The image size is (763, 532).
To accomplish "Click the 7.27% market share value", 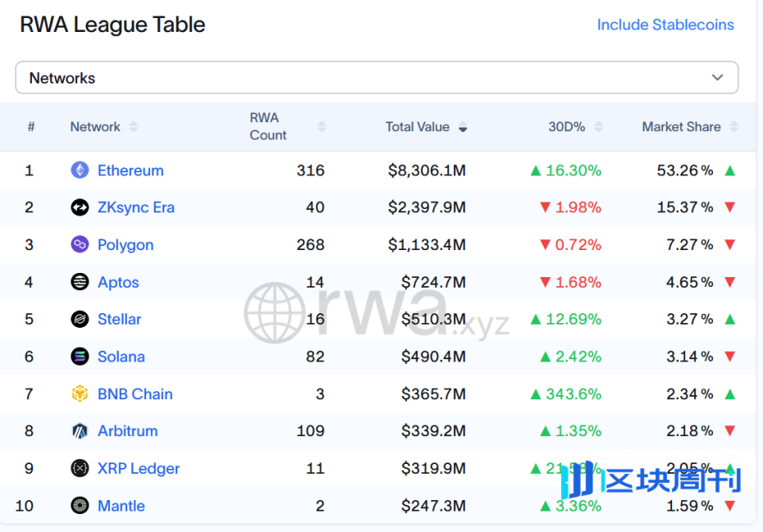I will pyautogui.click(x=689, y=244).
